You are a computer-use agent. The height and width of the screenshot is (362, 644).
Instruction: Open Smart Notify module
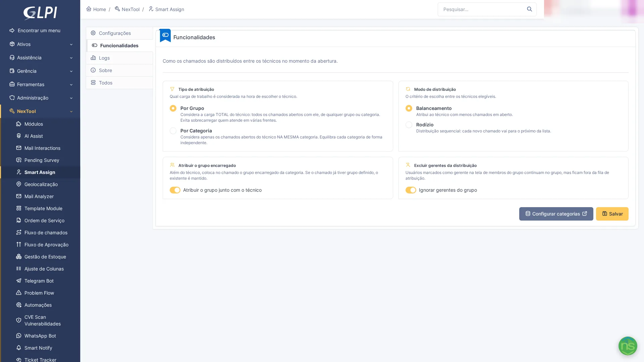[41, 348]
